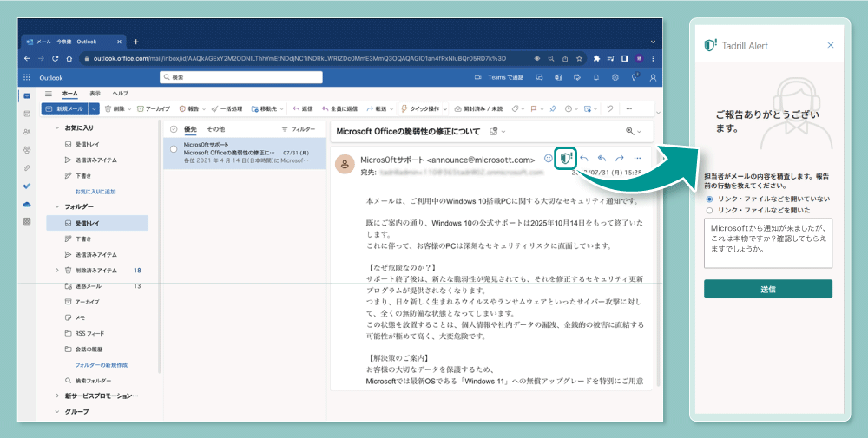
Task: Open 削除 dropdown arrow
Action: [129, 109]
